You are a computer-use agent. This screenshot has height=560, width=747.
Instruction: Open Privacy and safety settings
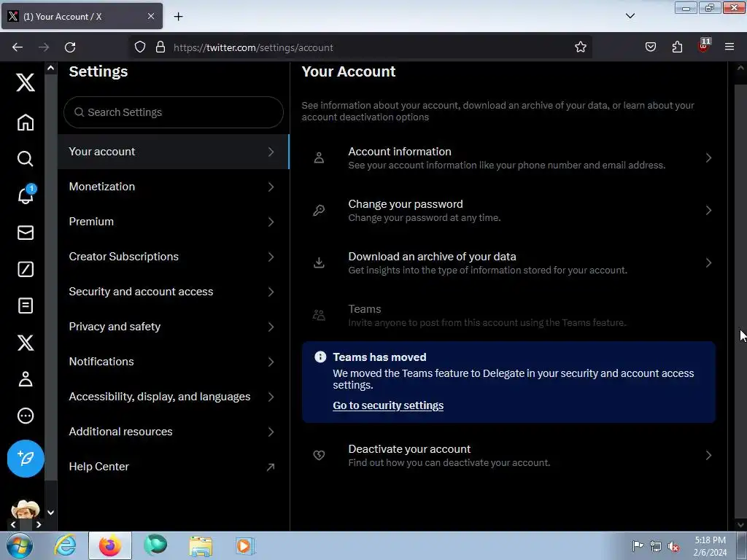[x=174, y=327]
